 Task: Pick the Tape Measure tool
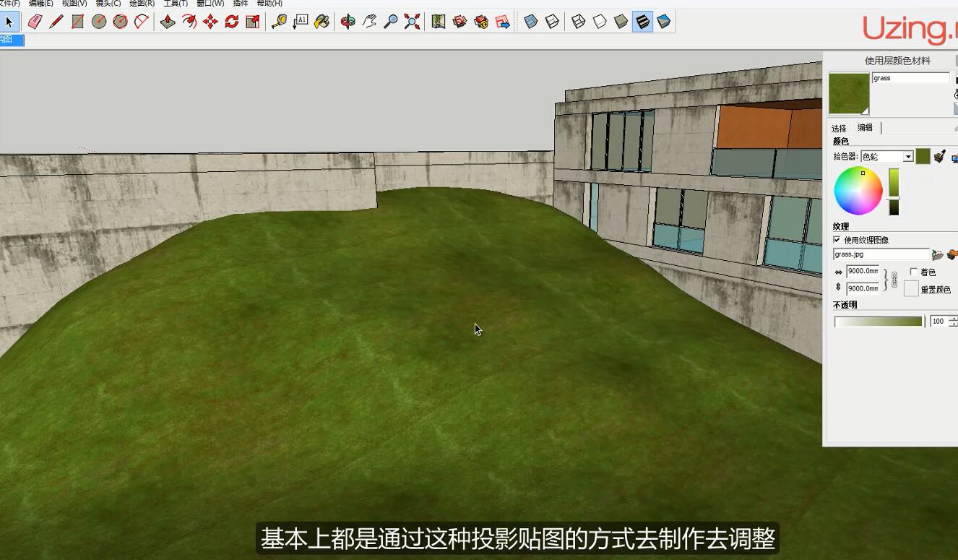[x=279, y=22]
